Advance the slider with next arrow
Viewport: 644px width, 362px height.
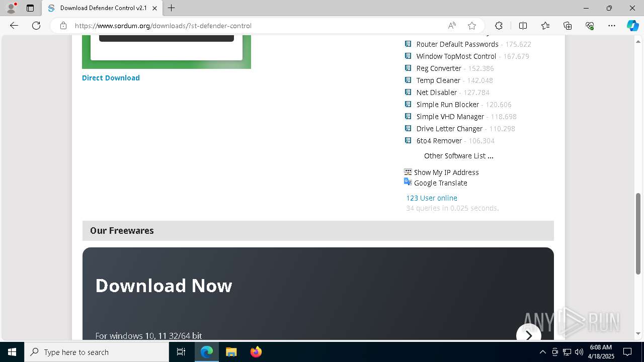[529, 335]
